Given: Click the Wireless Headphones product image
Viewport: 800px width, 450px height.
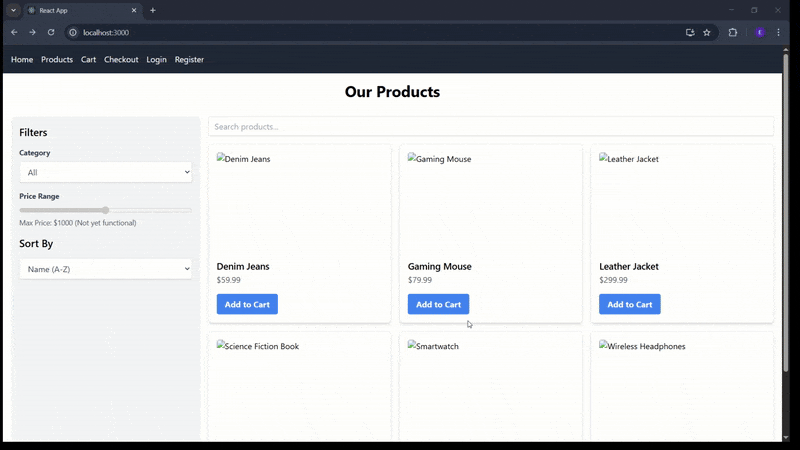Looking at the screenshot, I should coord(682,390).
